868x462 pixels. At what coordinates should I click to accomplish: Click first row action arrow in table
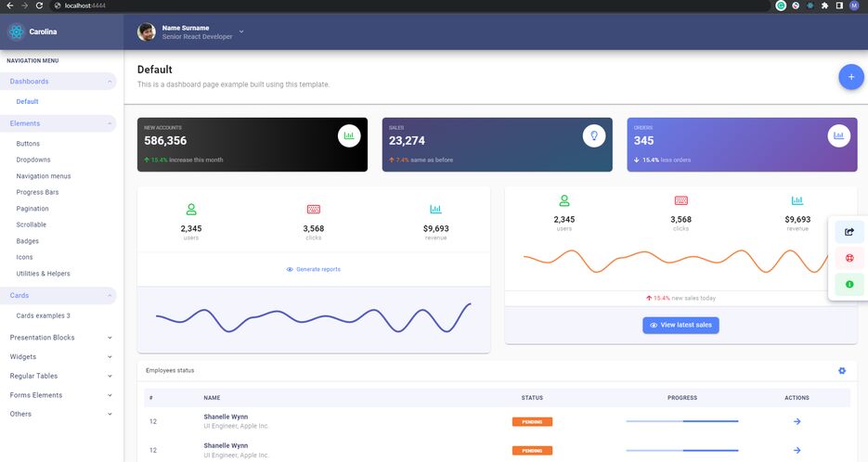point(797,422)
